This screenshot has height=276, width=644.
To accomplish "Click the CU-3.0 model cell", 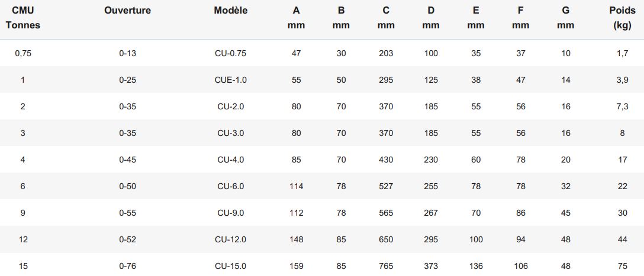I will point(231,134).
